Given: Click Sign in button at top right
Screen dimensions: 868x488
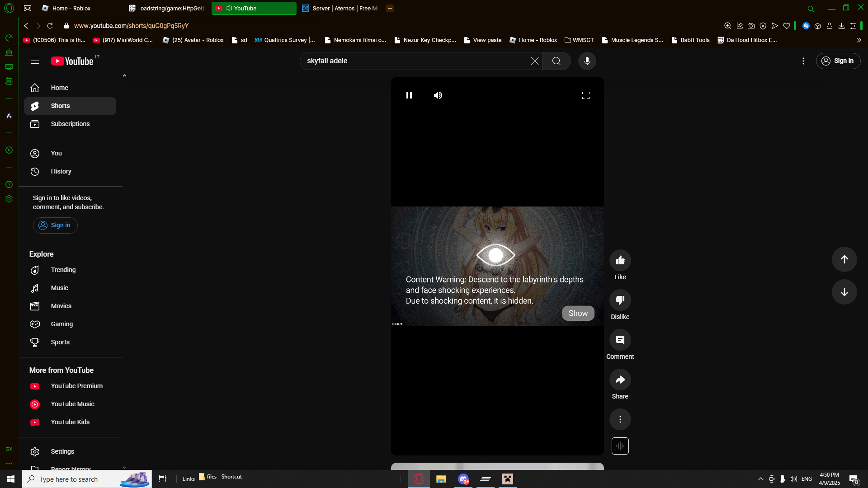Looking at the screenshot, I should pos(838,61).
